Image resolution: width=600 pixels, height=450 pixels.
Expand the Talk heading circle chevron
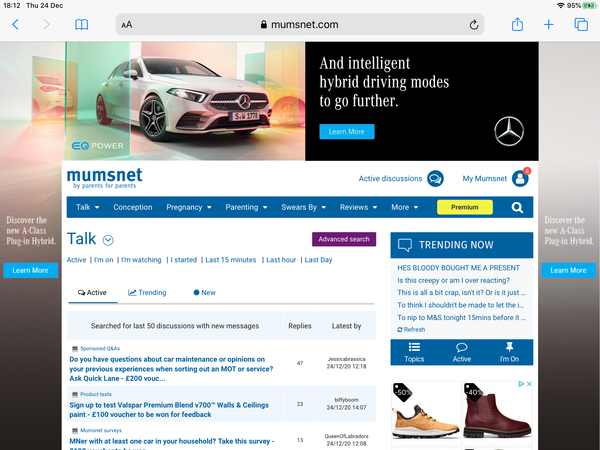click(x=108, y=240)
